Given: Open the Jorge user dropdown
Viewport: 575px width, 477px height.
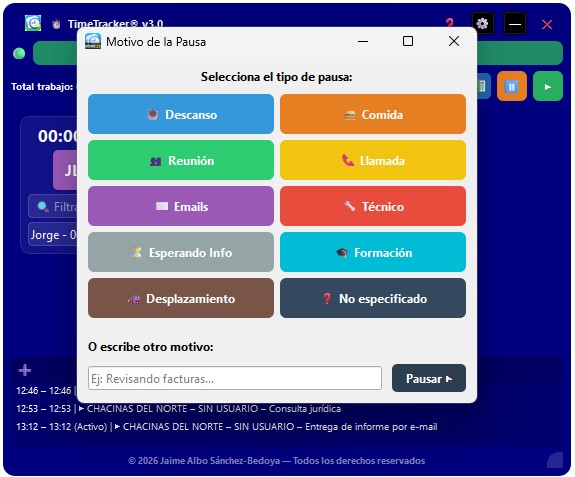Looking at the screenshot, I should [x=53, y=234].
